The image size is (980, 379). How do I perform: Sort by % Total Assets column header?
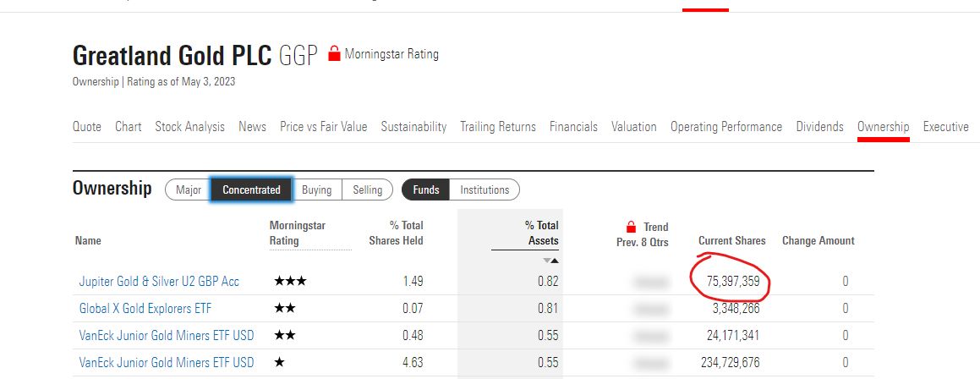tap(542, 233)
